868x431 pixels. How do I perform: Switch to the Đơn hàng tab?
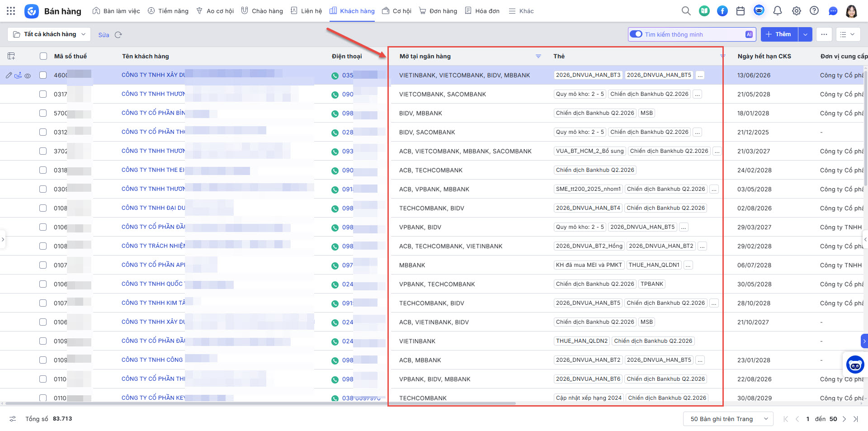point(438,11)
